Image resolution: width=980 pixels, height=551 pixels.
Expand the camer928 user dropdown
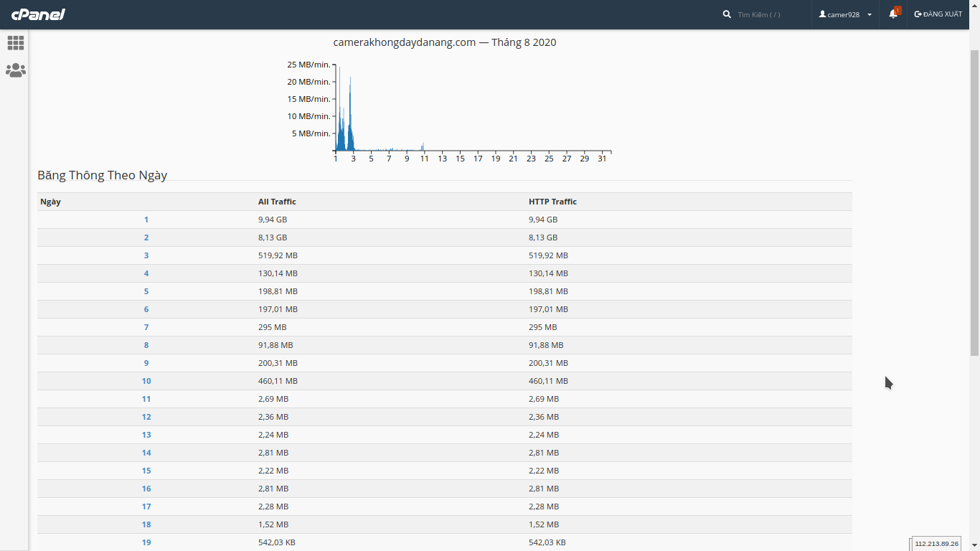(x=845, y=14)
